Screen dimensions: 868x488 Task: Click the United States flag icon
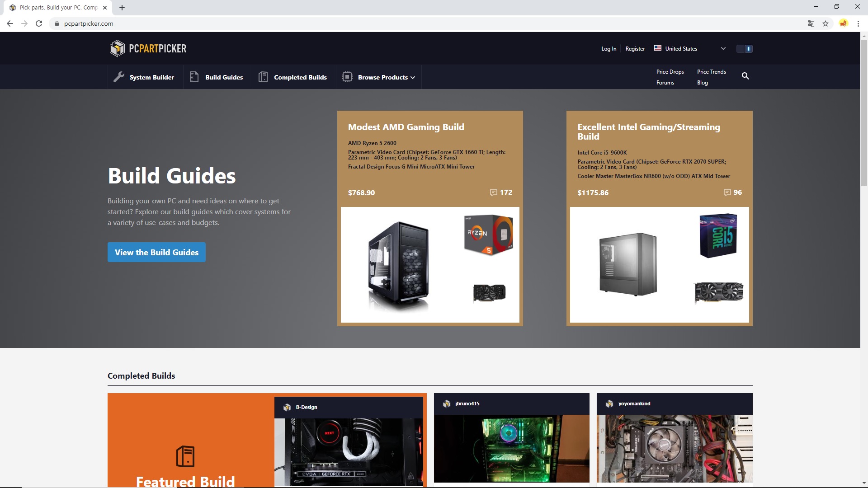coord(658,48)
